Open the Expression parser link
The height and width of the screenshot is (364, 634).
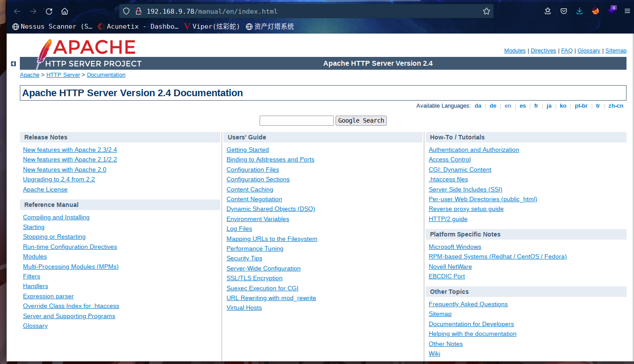(48, 296)
